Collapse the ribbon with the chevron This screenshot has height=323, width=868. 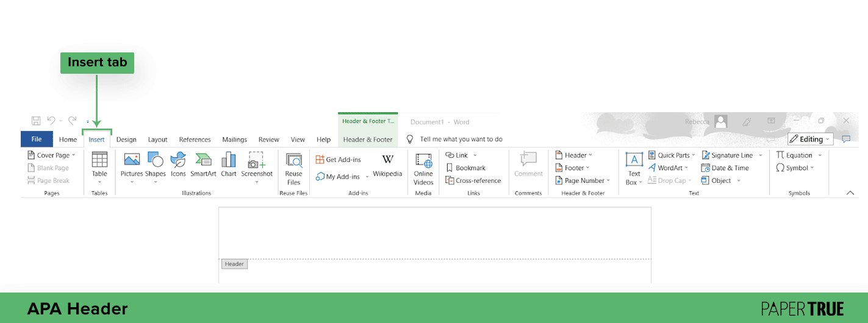tap(850, 193)
